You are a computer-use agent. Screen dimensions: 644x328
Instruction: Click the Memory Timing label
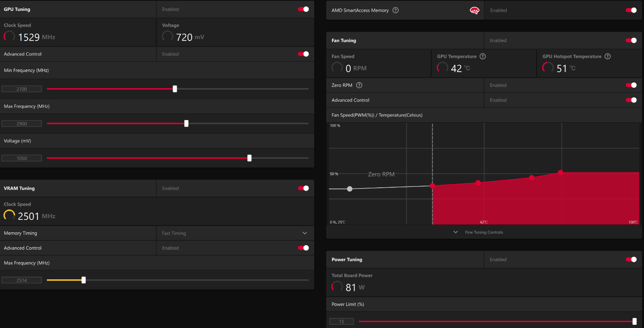point(21,233)
